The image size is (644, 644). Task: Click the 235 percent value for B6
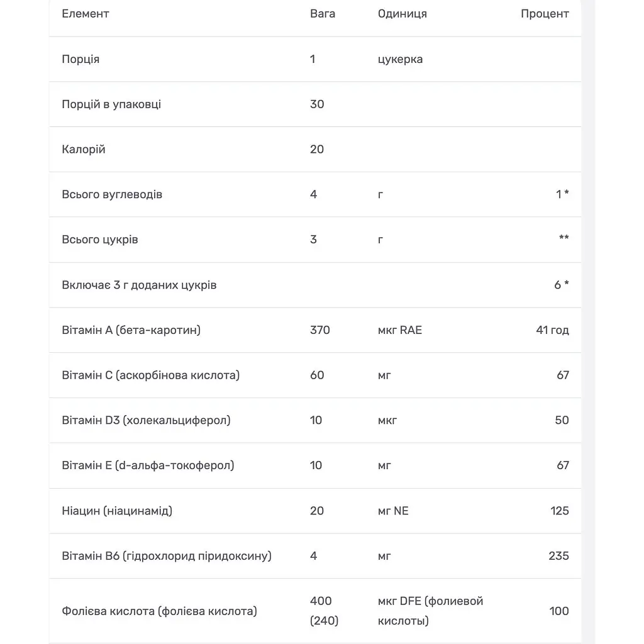coord(558,556)
